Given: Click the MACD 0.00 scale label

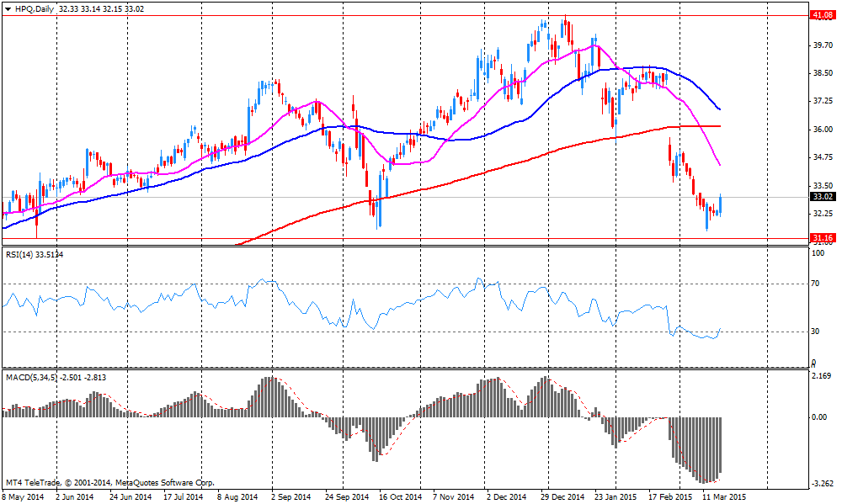Looking at the screenshot, I should pos(819,417).
